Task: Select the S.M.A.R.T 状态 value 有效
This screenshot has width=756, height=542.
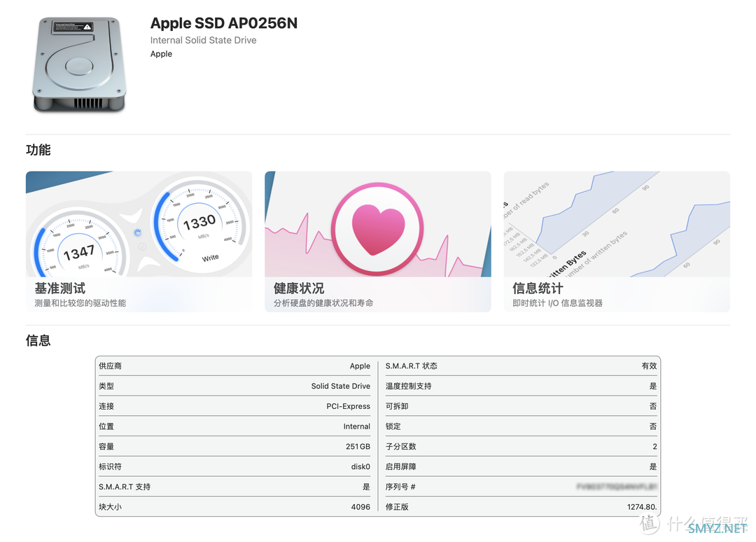Action: (x=649, y=366)
